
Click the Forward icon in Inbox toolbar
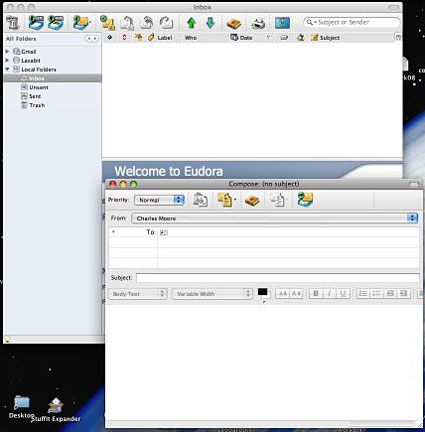click(x=166, y=23)
